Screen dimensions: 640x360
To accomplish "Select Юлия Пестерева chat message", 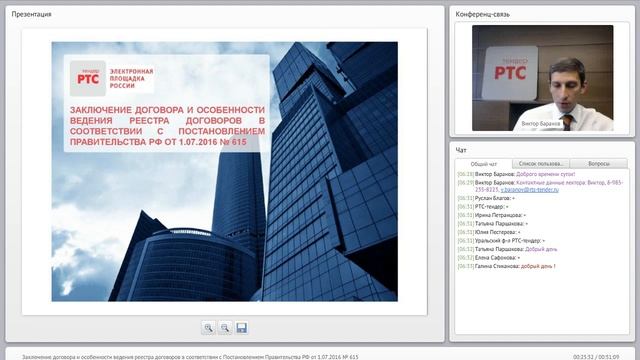I will click(489, 232).
